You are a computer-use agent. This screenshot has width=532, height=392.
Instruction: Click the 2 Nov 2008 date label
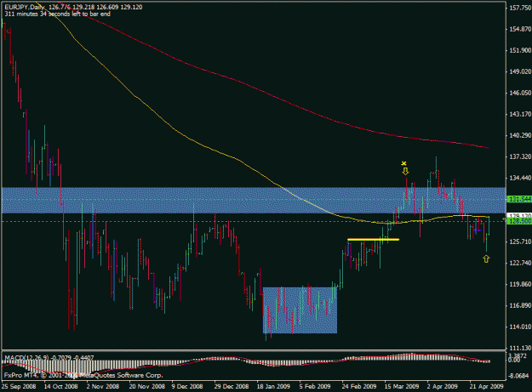pos(103,386)
